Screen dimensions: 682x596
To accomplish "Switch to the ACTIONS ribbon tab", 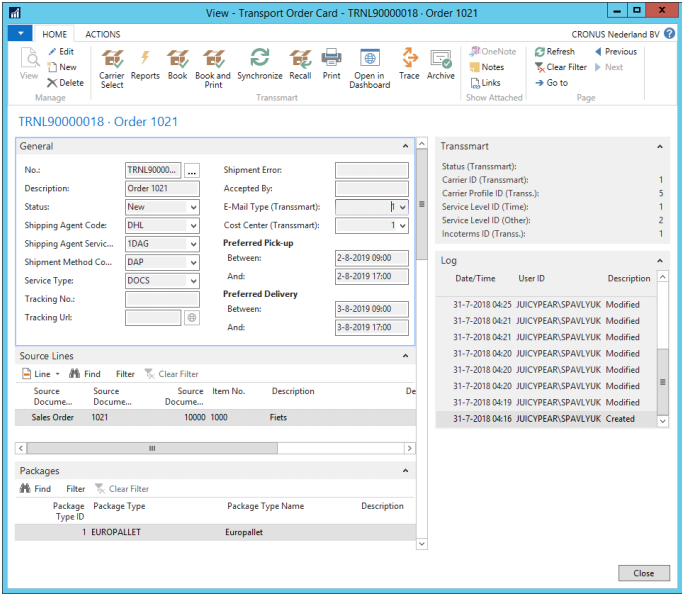I will click(x=102, y=34).
